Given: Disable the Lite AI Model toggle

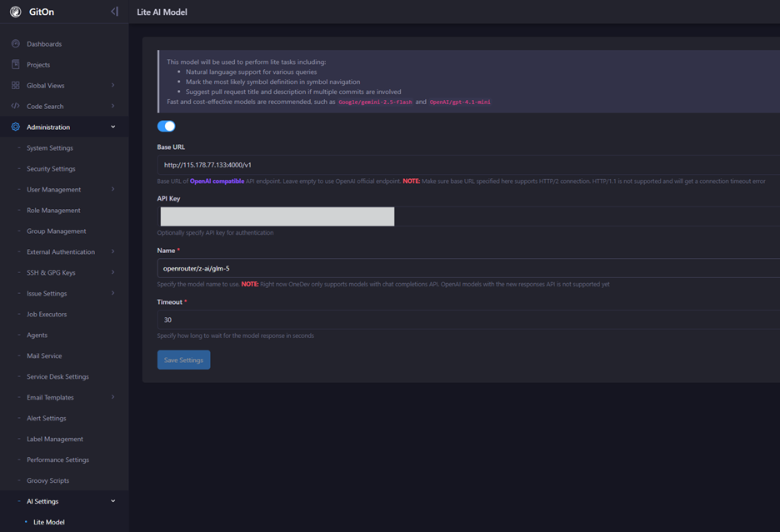Looking at the screenshot, I should click(x=167, y=127).
